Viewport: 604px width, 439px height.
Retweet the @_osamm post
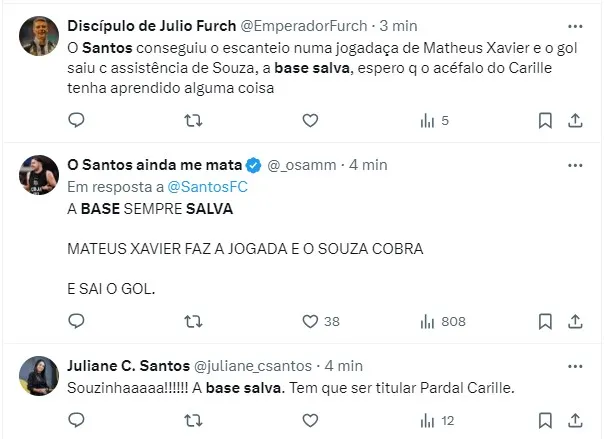[x=194, y=321]
